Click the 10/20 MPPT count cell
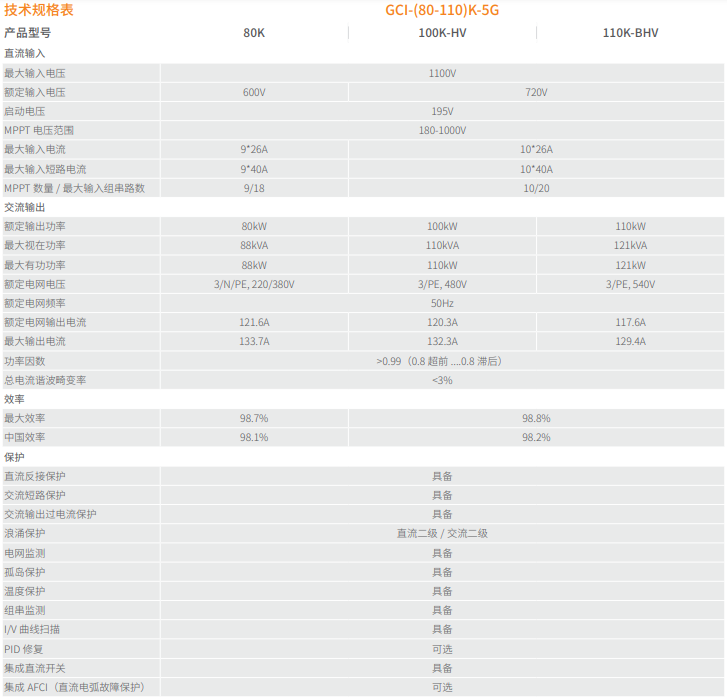727x697 pixels. pyautogui.click(x=536, y=188)
